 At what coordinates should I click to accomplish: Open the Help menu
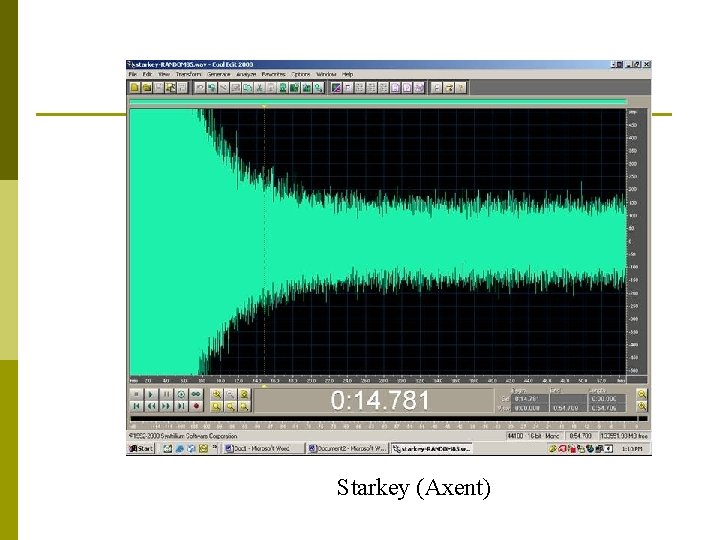click(348, 74)
